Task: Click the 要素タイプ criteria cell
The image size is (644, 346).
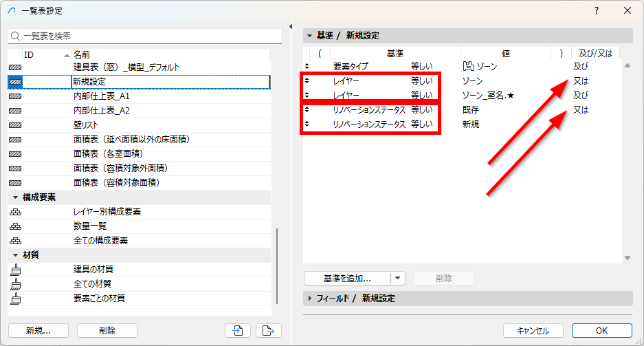Action: 351,66
